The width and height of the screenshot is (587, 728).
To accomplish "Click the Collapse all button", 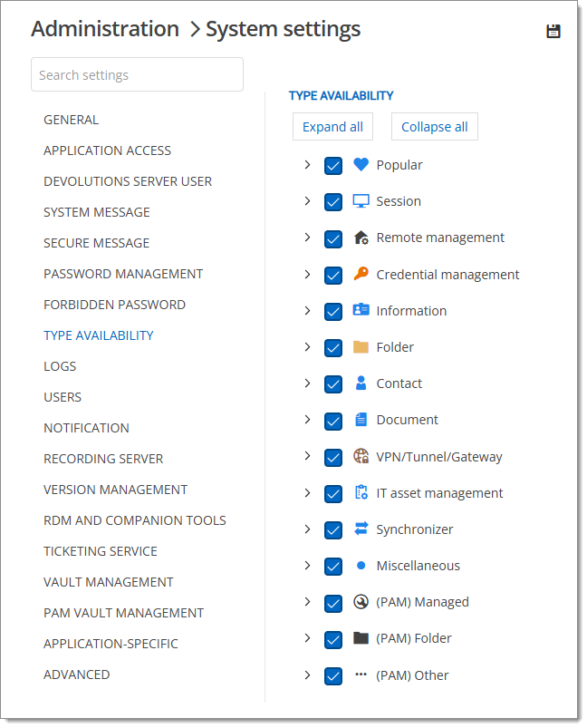I will [434, 127].
